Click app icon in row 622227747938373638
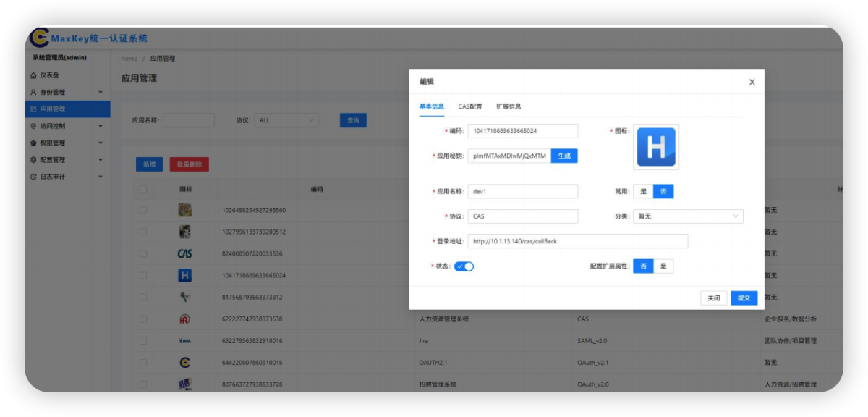 pos(185,319)
